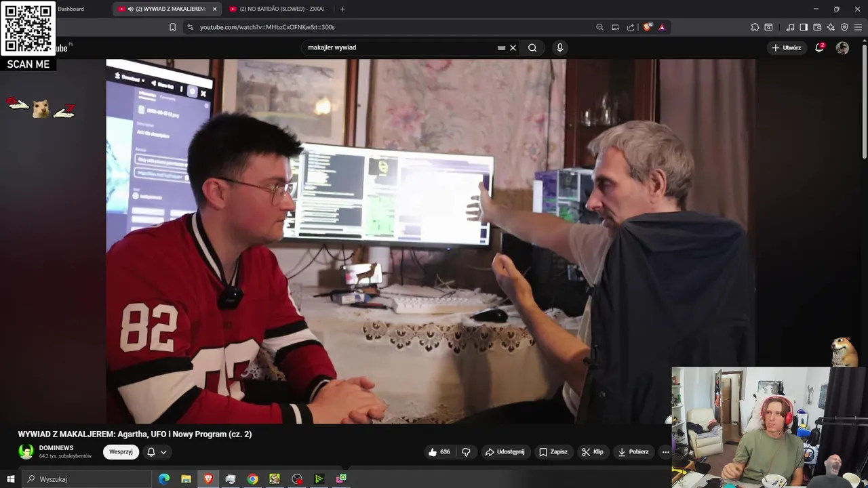The width and height of the screenshot is (868, 488).
Task: Open a new browser tab
Action: coord(342,9)
